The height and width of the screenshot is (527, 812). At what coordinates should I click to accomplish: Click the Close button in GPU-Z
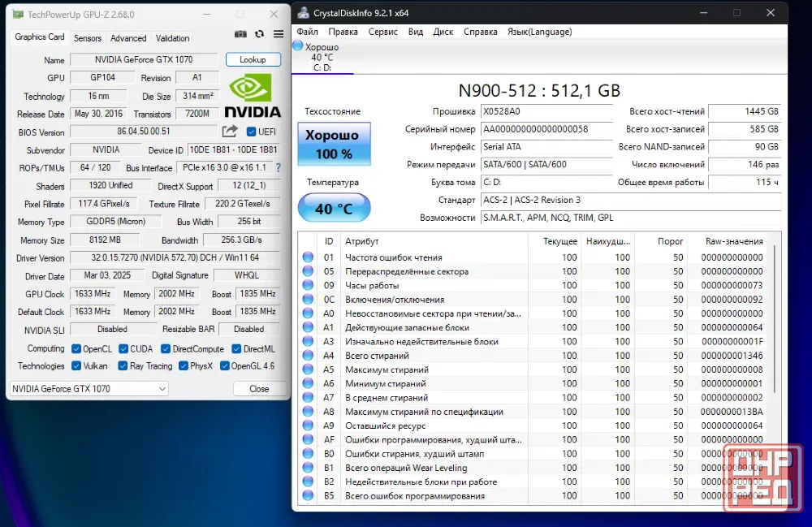pyautogui.click(x=260, y=388)
